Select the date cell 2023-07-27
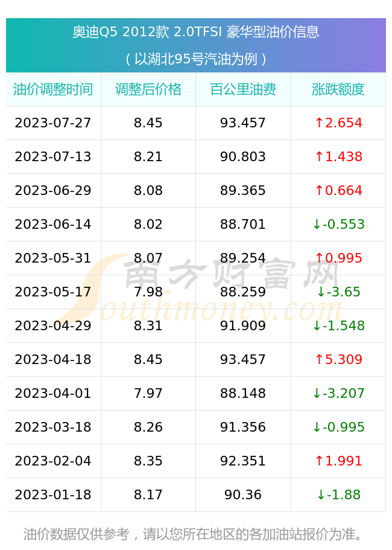The height and width of the screenshot is (550, 392). coord(53,123)
